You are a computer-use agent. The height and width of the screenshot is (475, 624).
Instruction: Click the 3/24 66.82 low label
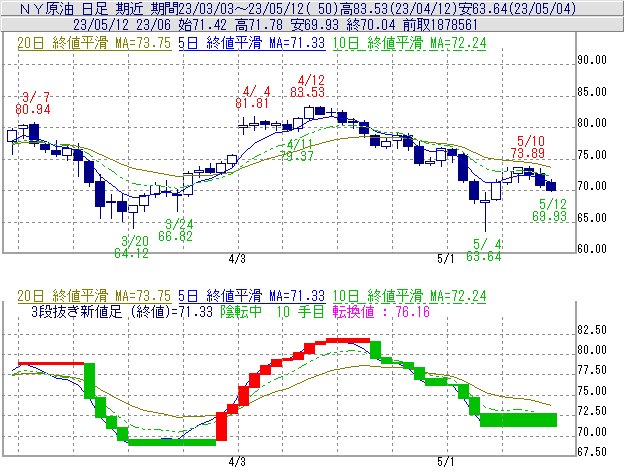tap(176, 230)
